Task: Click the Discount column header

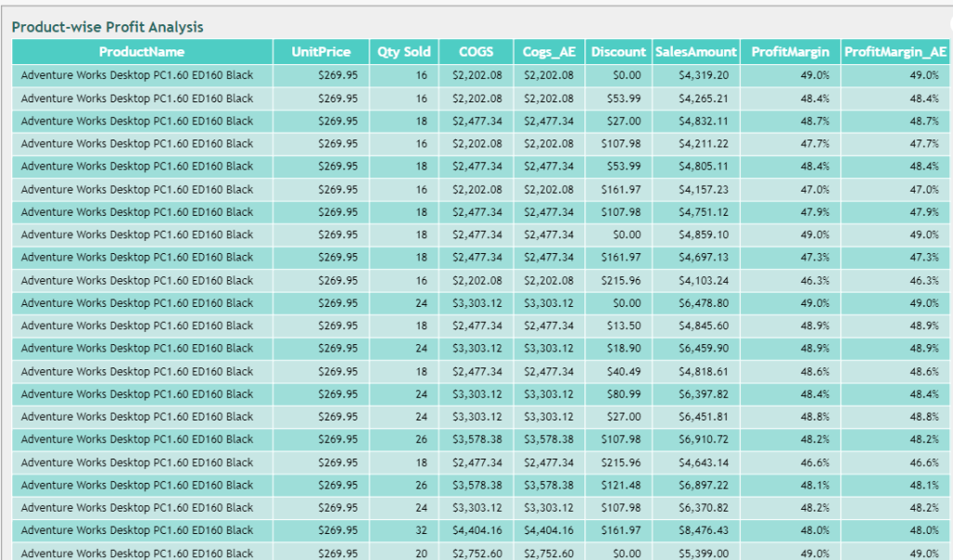Action: point(618,52)
